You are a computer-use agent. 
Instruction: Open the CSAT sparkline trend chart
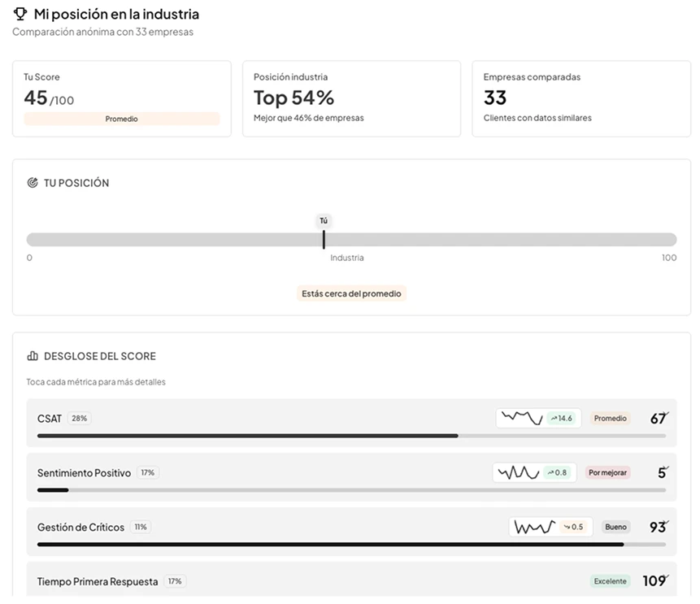click(521, 418)
